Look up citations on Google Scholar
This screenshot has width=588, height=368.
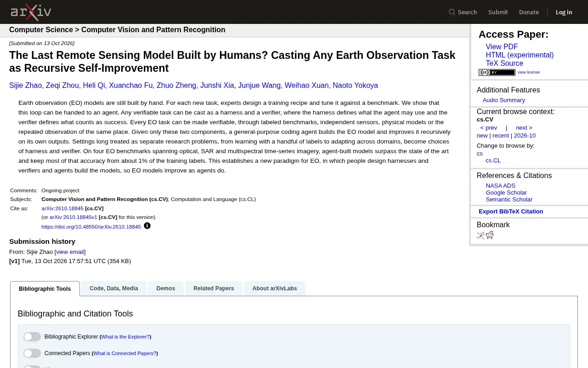tap(506, 193)
